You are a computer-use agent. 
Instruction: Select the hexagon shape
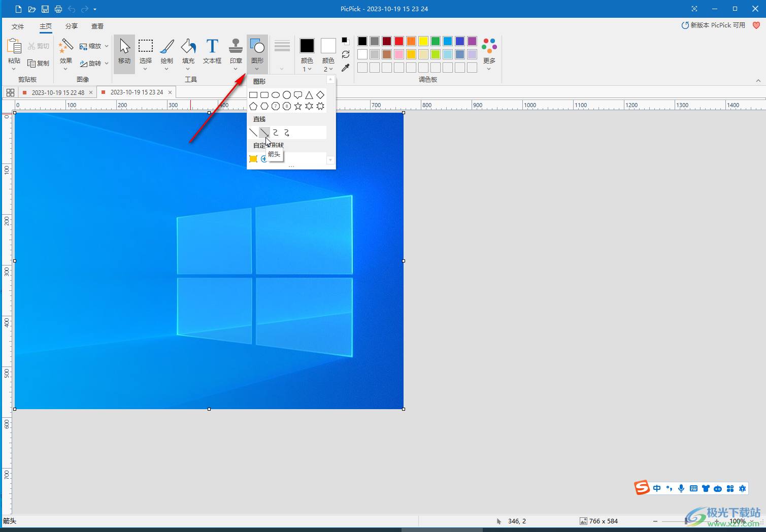coord(264,106)
